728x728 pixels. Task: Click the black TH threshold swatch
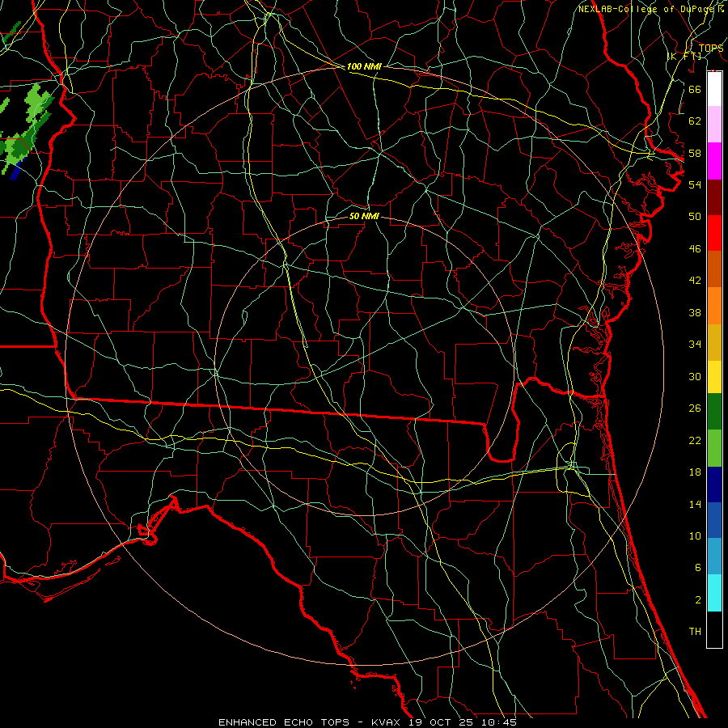tap(714, 629)
